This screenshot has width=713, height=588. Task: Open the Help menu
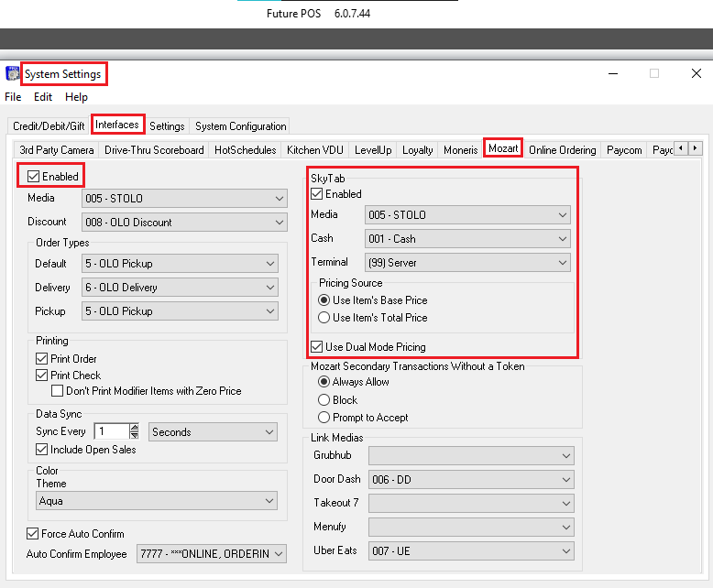[x=76, y=97]
